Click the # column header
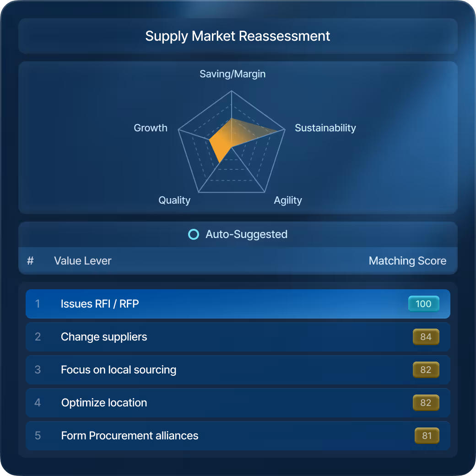 (30, 261)
